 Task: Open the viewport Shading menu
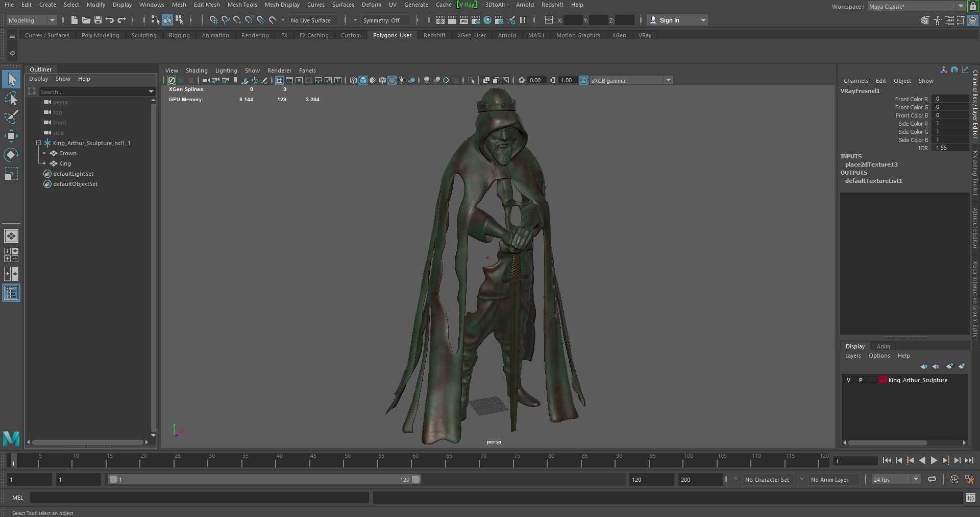point(197,70)
